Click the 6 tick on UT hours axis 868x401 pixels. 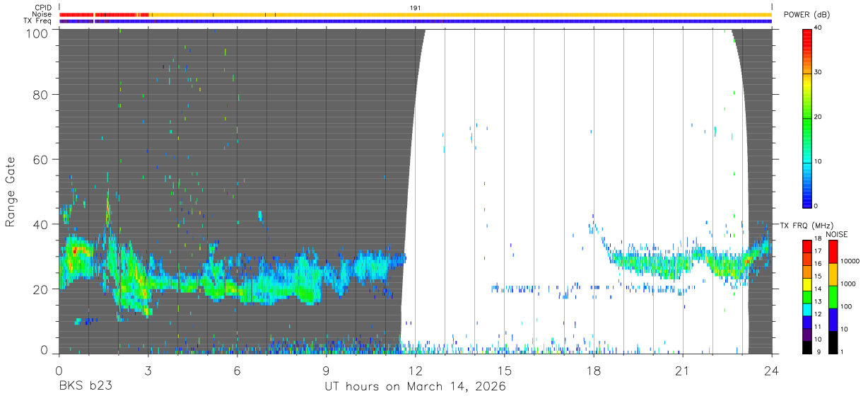(x=237, y=370)
